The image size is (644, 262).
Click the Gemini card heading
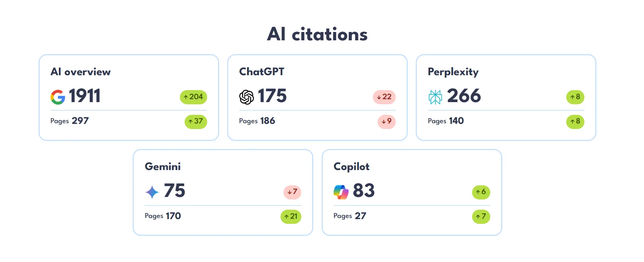point(163,167)
